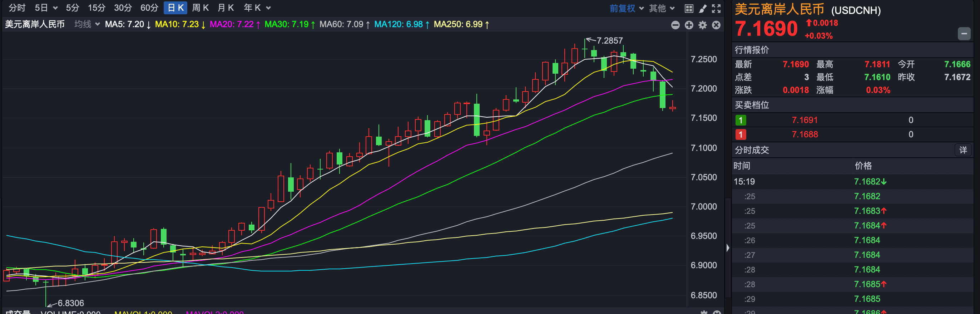980x314 pixels.
Task: Open the 前复权 adjustment dropdown
Action: click(x=626, y=8)
